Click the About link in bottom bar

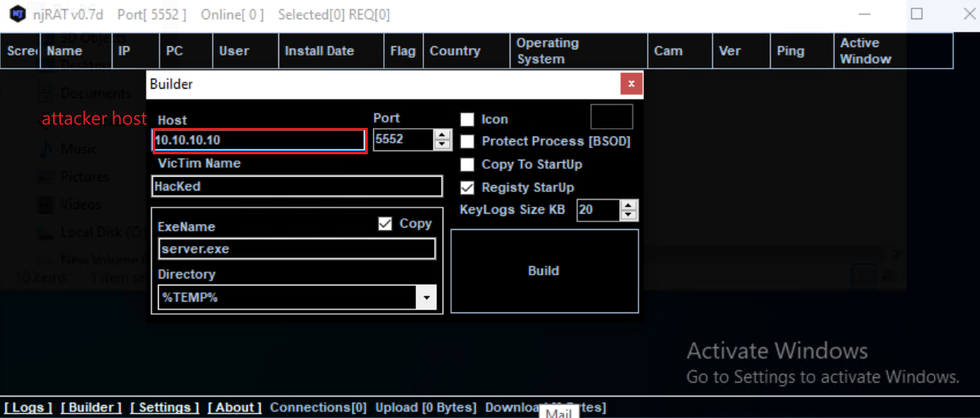pyautogui.click(x=234, y=407)
